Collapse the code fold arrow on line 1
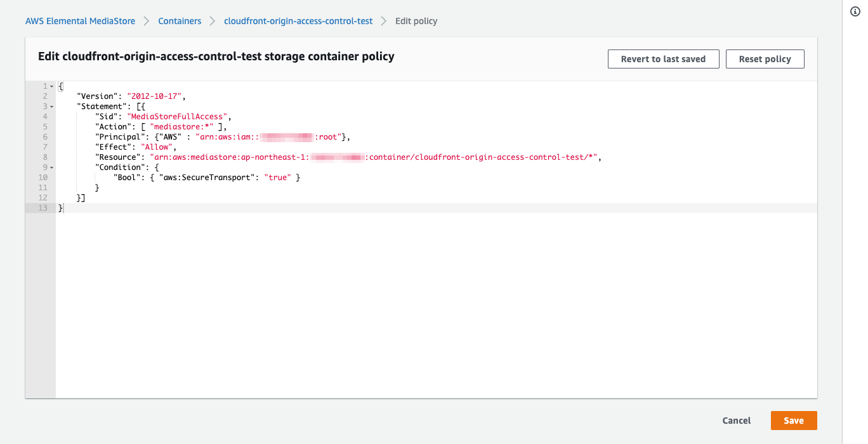Screen dimensions: 868x444 coord(51,86)
